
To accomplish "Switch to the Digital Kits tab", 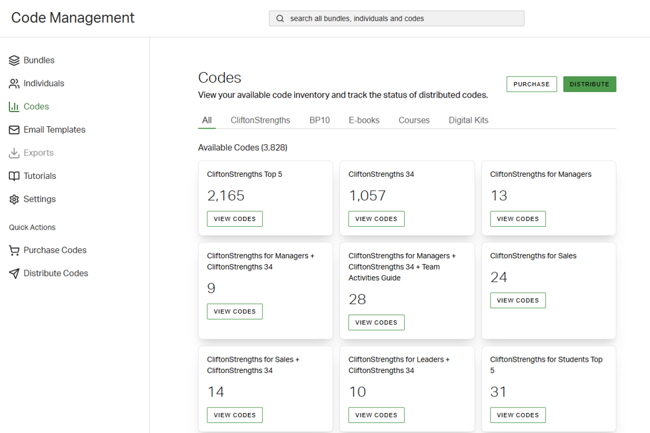I will [x=468, y=120].
